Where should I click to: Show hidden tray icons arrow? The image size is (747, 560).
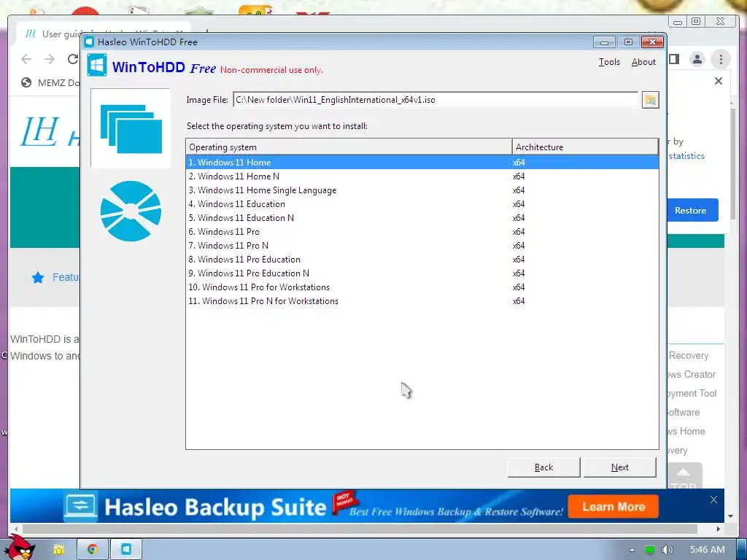click(632, 550)
